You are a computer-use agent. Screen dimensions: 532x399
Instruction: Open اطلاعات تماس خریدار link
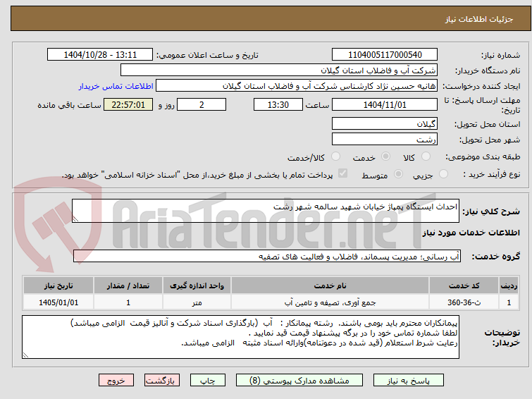[x=116, y=86]
